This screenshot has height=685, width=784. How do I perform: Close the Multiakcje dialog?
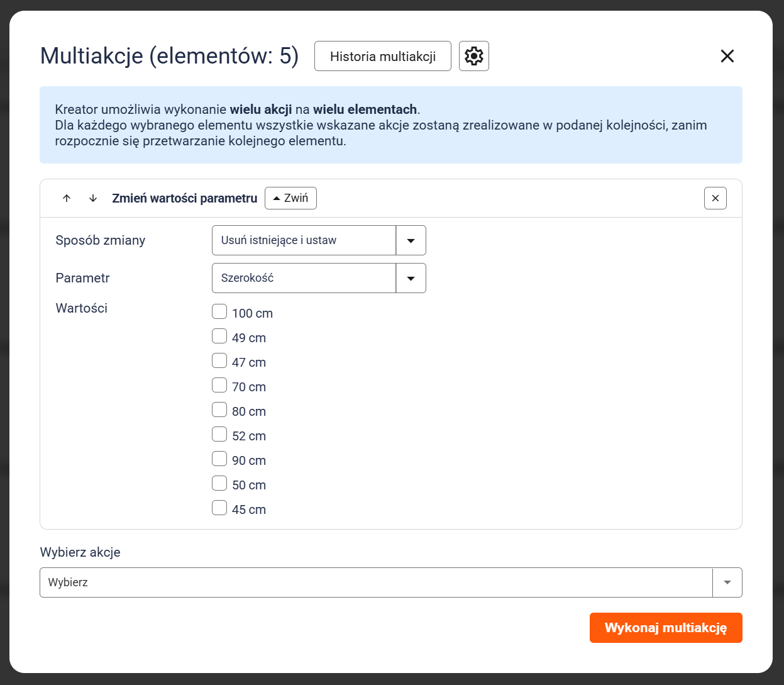(727, 56)
